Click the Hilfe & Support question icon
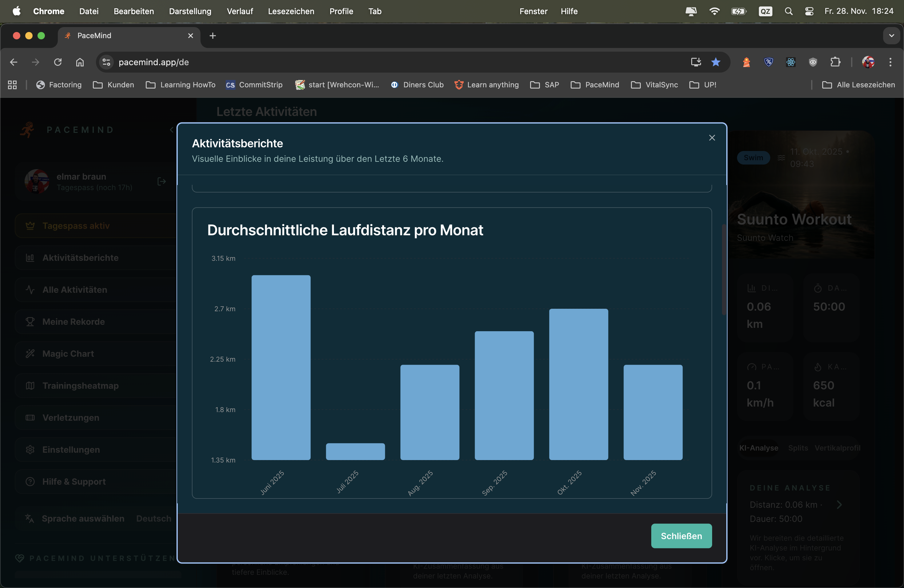Image resolution: width=904 pixels, height=588 pixels. (30, 481)
